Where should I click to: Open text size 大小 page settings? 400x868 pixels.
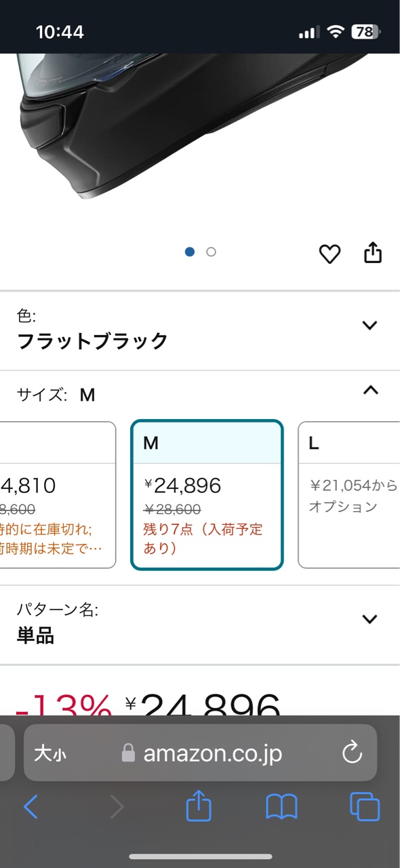tap(49, 753)
